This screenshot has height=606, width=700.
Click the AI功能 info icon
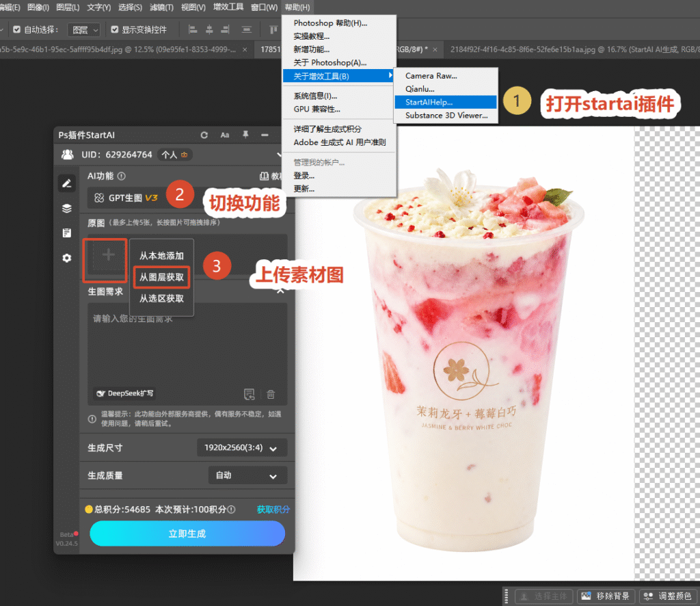(122, 176)
